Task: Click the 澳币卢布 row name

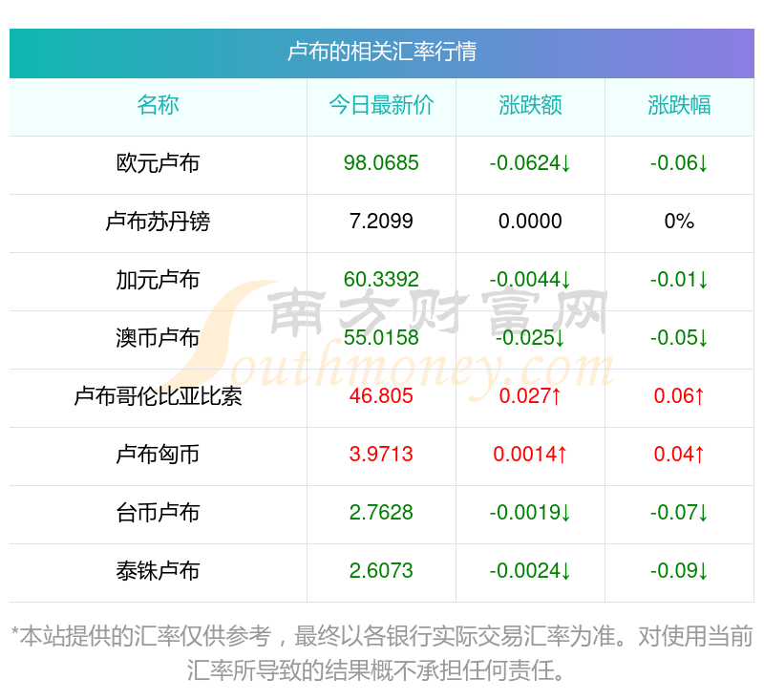Action: [x=158, y=338]
